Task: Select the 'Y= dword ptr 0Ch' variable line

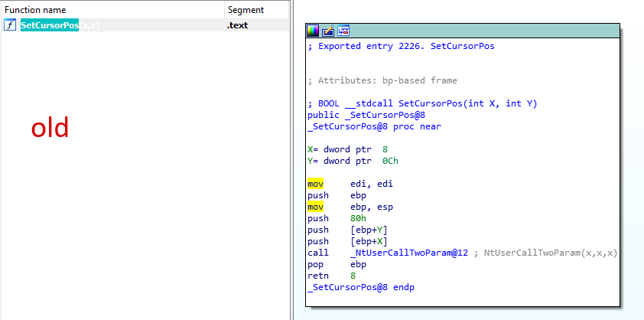Action: click(352, 161)
